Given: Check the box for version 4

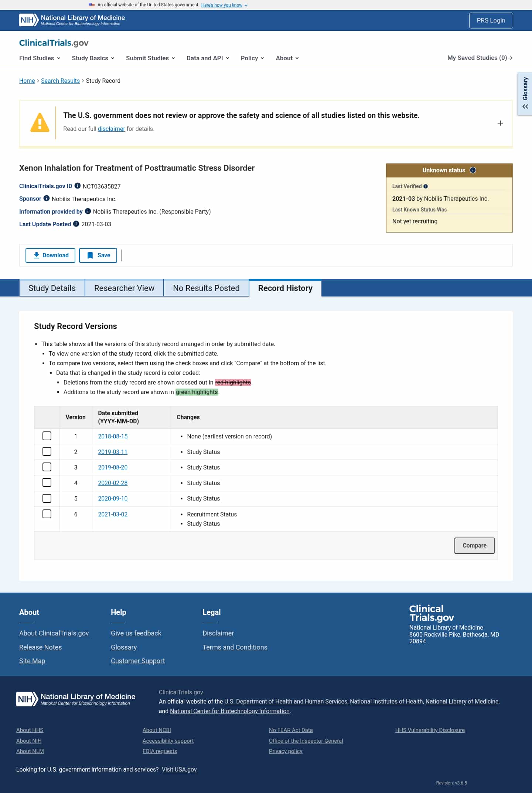Looking at the screenshot, I should point(47,482).
